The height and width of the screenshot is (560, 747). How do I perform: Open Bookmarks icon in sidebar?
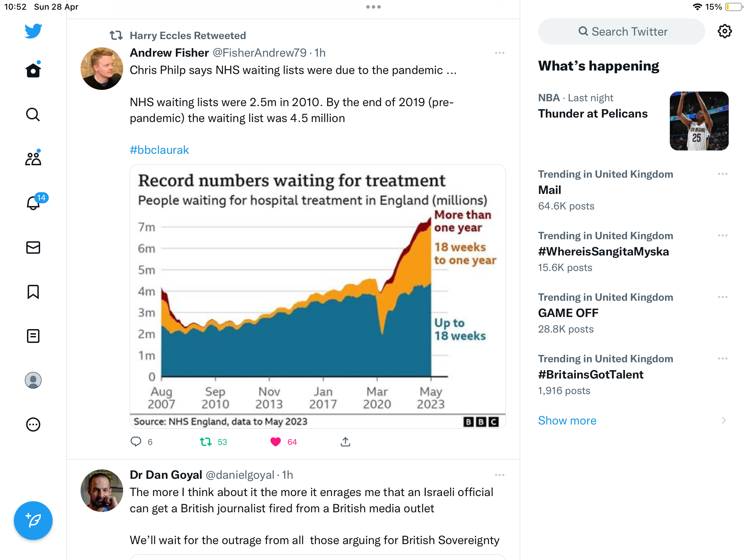[x=33, y=292]
